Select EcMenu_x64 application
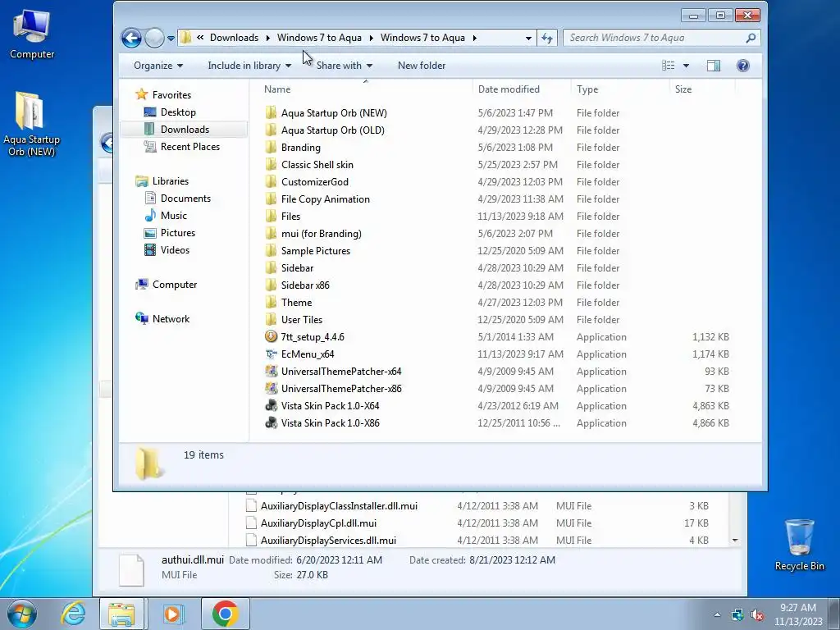The height and width of the screenshot is (630, 840). [308, 354]
